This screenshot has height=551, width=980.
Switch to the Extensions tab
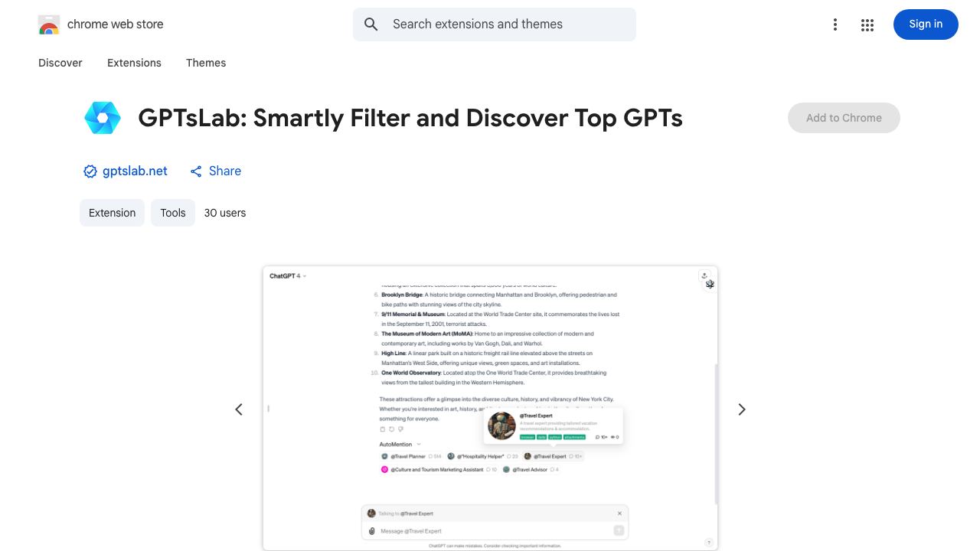134,63
